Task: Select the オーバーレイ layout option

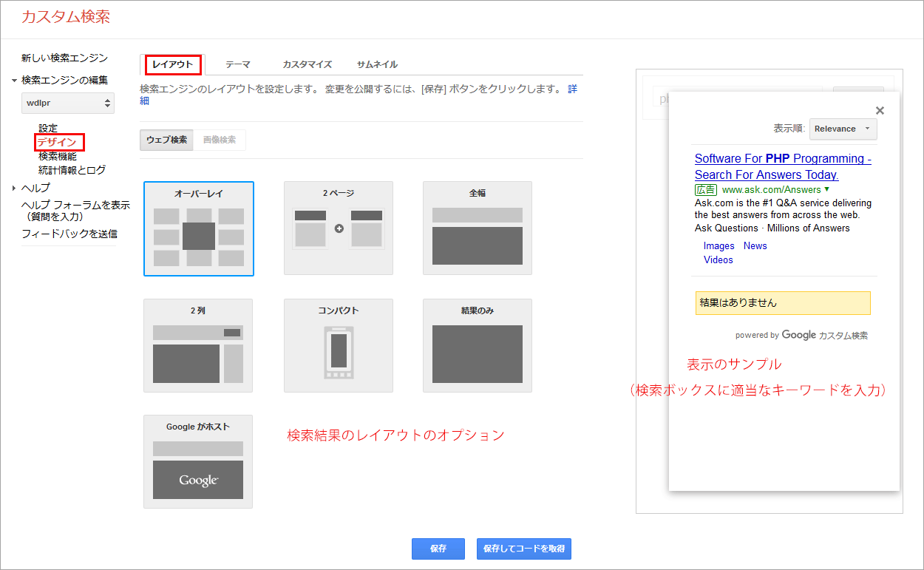Action: (x=199, y=228)
